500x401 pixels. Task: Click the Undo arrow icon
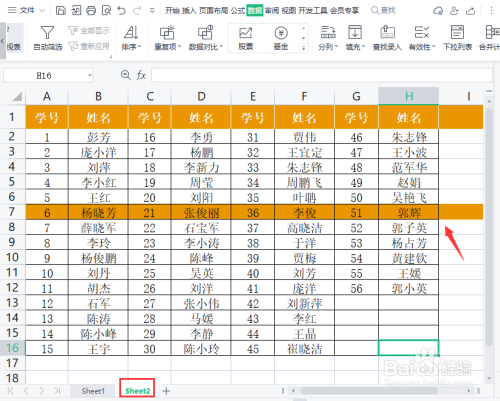click(x=122, y=11)
